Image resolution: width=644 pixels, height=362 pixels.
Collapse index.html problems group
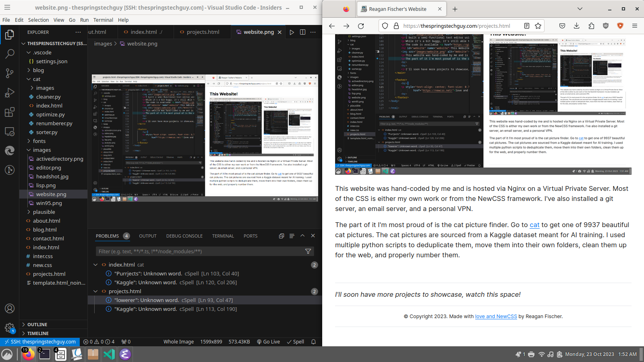[x=95, y=265]
